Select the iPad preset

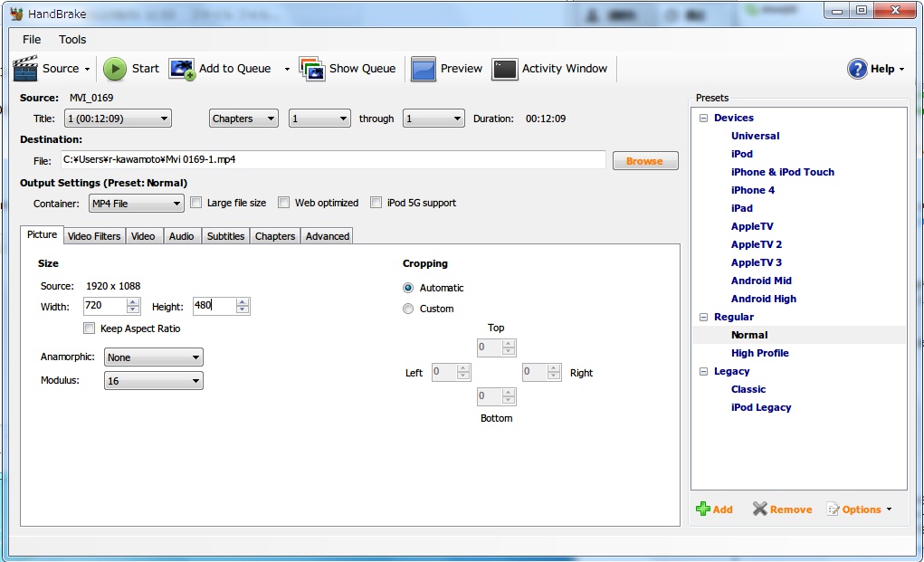pos(742,208)
